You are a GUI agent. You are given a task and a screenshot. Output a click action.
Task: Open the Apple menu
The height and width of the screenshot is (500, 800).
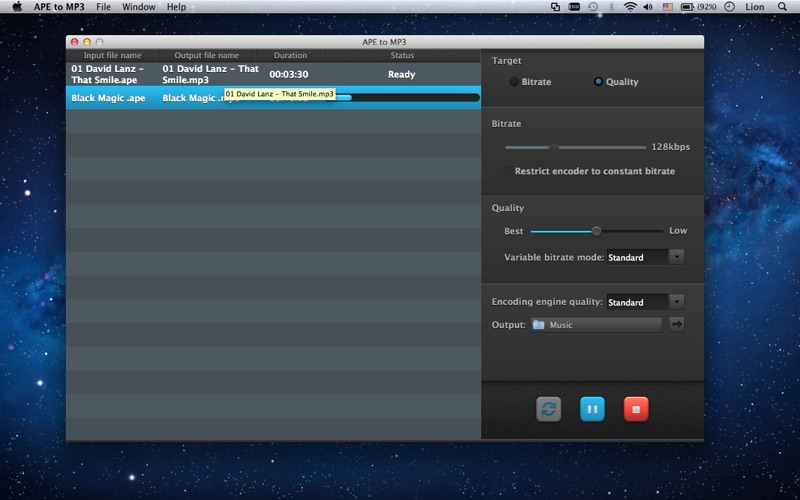[17, 7]
